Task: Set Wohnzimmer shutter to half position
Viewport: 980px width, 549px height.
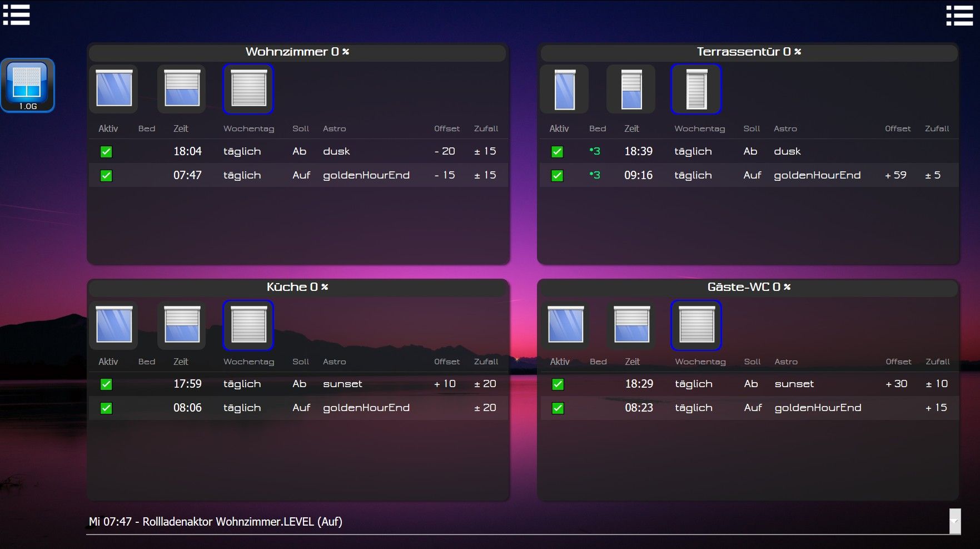Action: 182,88
